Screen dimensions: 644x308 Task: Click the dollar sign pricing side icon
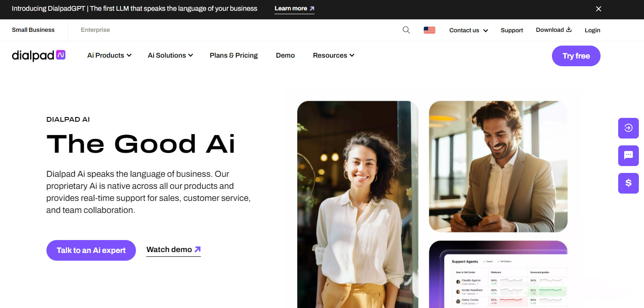(x=628, y=183)
